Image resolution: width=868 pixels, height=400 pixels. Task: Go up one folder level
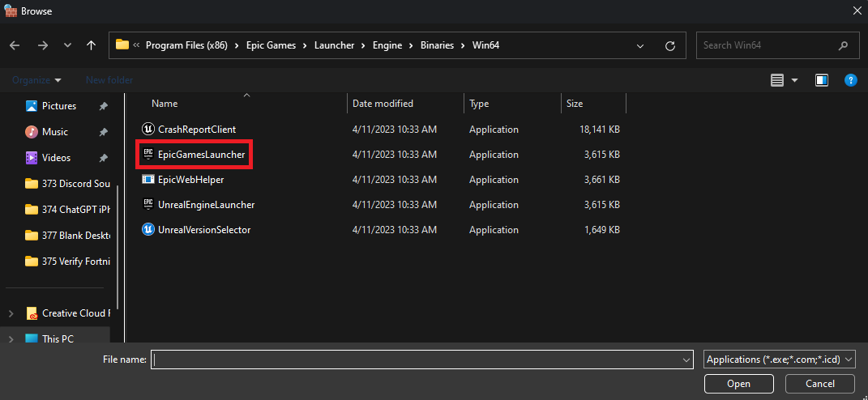[92, 45]
